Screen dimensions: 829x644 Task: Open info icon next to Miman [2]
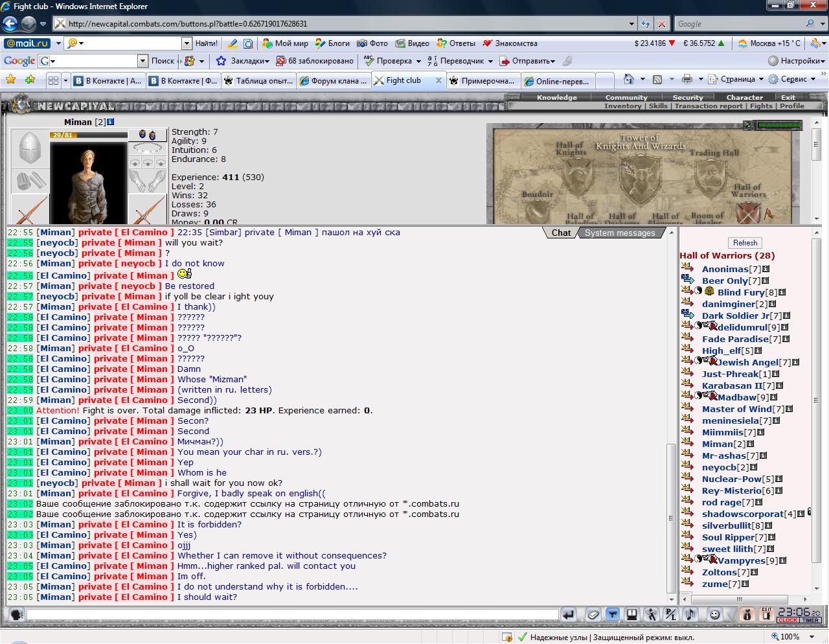[111, 122]
